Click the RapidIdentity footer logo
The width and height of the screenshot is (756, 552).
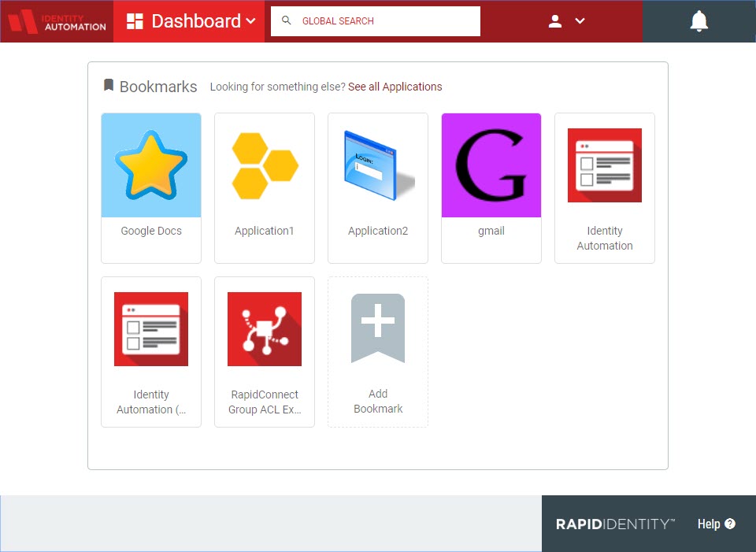(x=615, y=524)
